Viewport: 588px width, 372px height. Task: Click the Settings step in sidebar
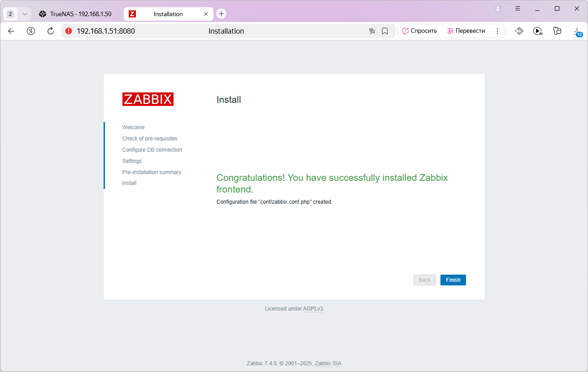(x=132, y=161)
